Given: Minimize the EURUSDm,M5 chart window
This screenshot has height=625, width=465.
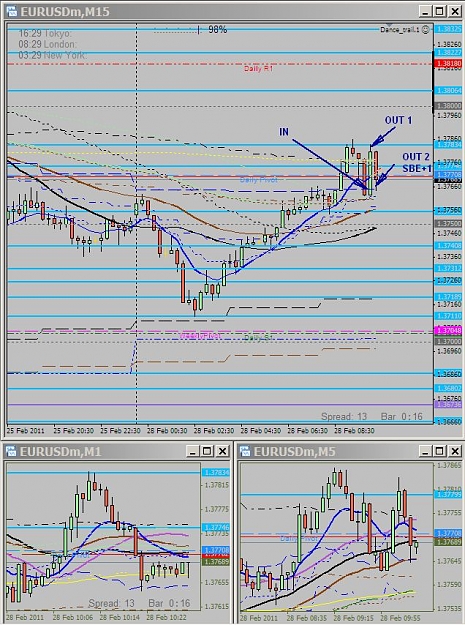Looking at the screenshot, I should pos(425,451).
